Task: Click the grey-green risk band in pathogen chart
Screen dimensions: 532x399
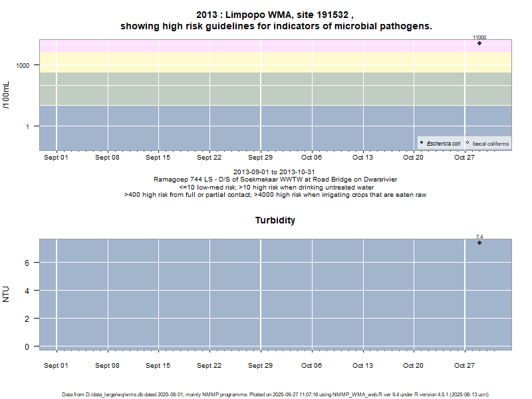Action: point(266,88)
